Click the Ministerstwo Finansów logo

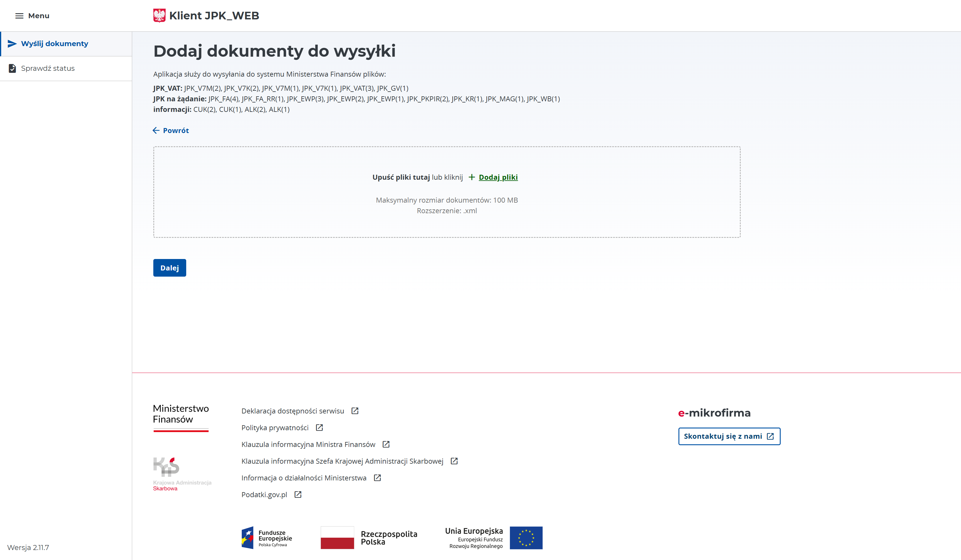pyautogui.click(x=181, y=418)
